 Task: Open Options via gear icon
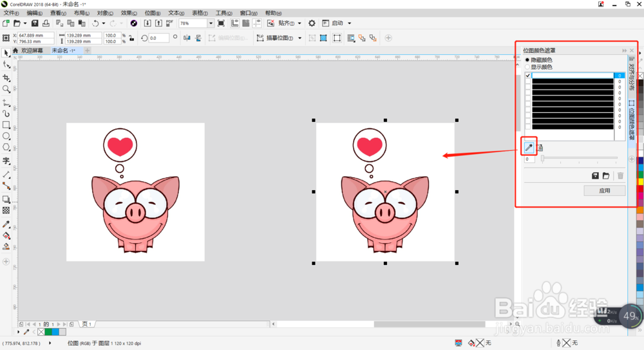tap(312, 23)
